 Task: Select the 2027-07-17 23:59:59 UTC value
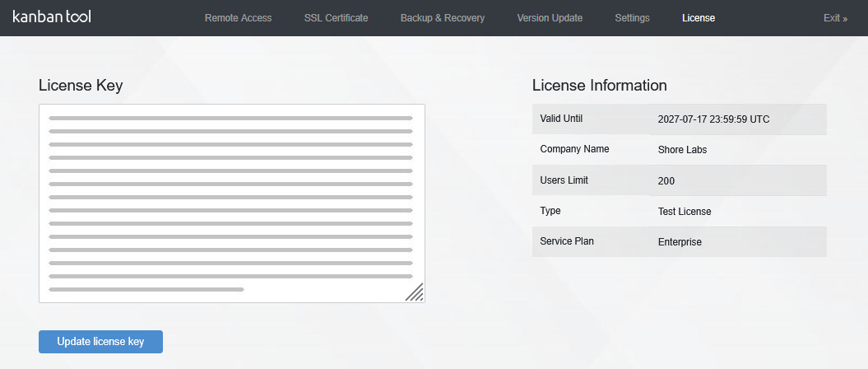point(713,119)
